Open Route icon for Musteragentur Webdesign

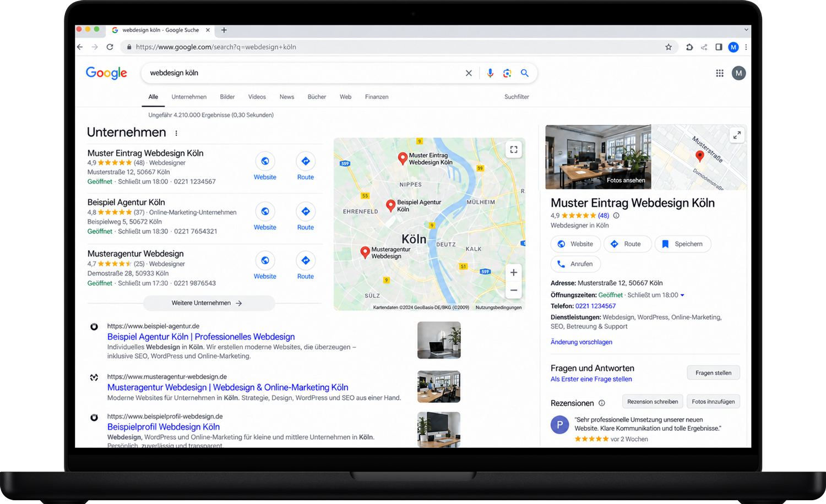click(x=306, y=260)
